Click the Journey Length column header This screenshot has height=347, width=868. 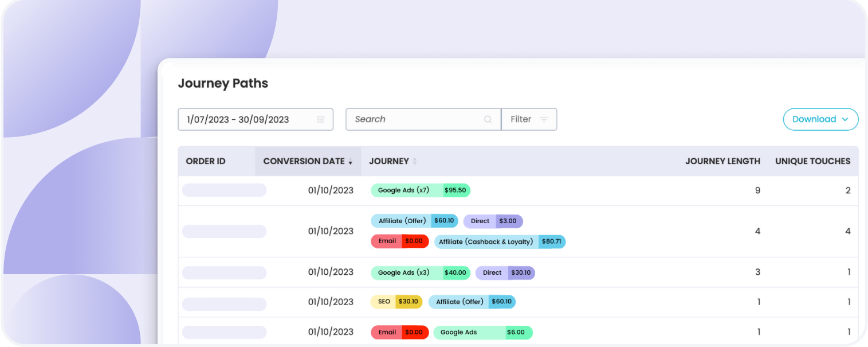[x=722, y=161]
